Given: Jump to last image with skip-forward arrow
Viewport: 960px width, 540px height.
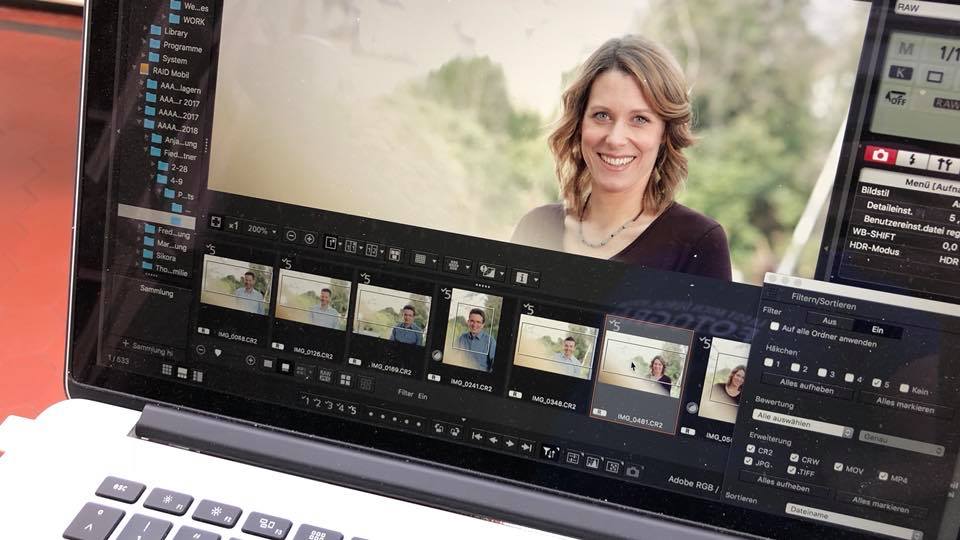Looking at the screenshot, I should point(527,447).
